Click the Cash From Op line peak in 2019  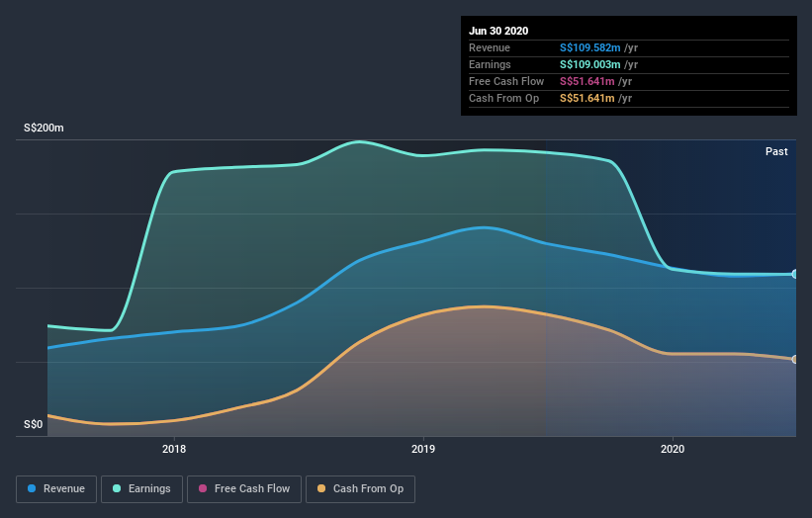pyautogui.click(x=484, y=306)
